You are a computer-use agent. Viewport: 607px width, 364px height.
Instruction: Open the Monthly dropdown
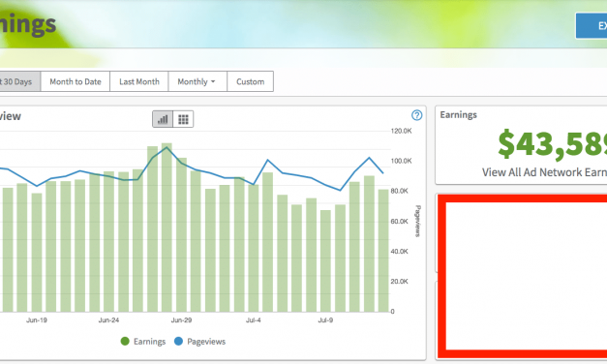pyautogui.click(x=197, y=81)
